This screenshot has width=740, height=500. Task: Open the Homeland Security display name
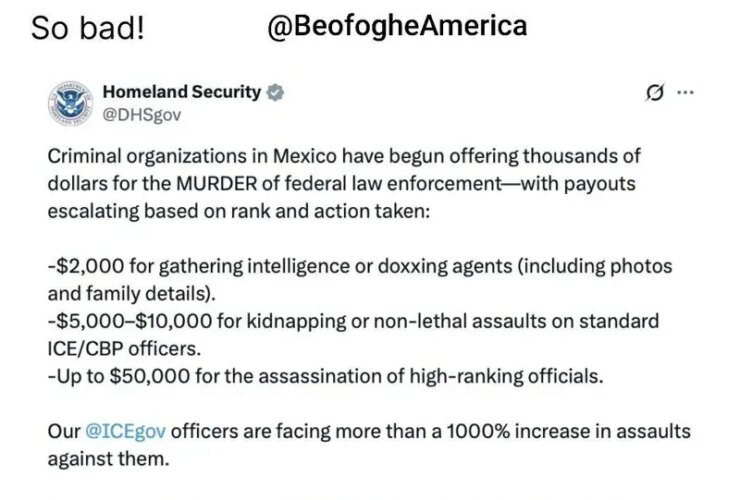[181, 92]
